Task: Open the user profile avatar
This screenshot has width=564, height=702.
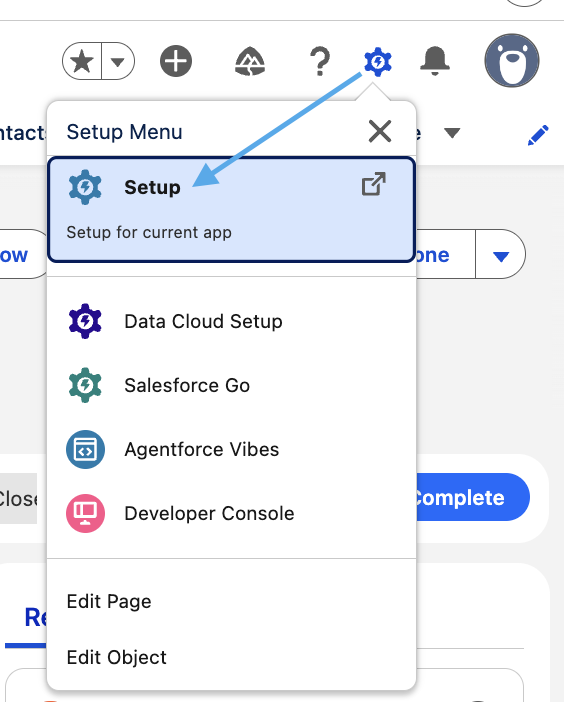Action: click(512, 60)
